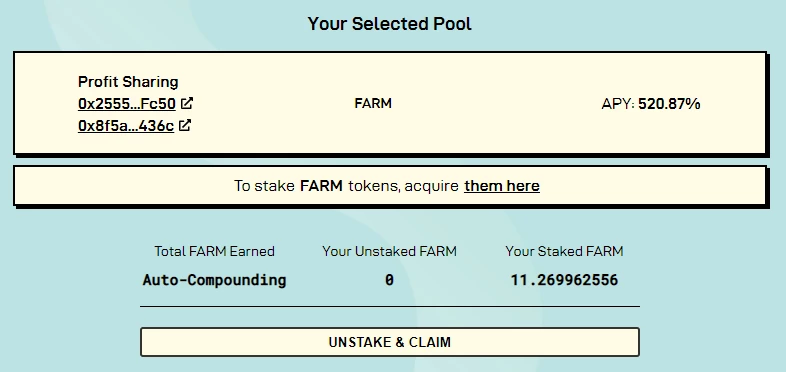Open external link icon beside 0x2555...Fc50

[187, 103]
